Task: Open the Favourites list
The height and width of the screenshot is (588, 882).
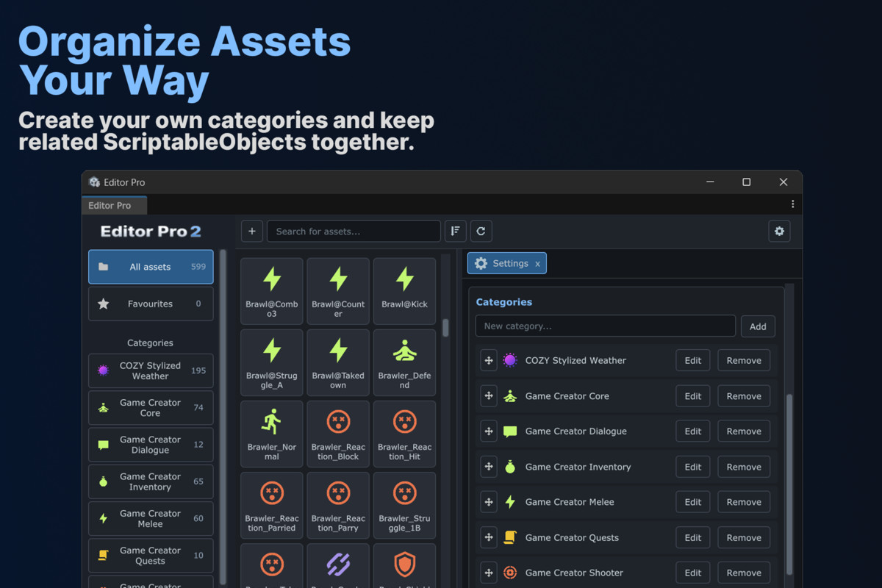Action: pos(151,304)
